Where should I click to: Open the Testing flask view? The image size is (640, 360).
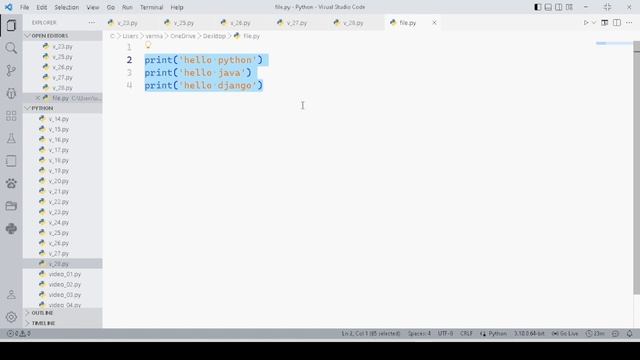coord(11,138)
